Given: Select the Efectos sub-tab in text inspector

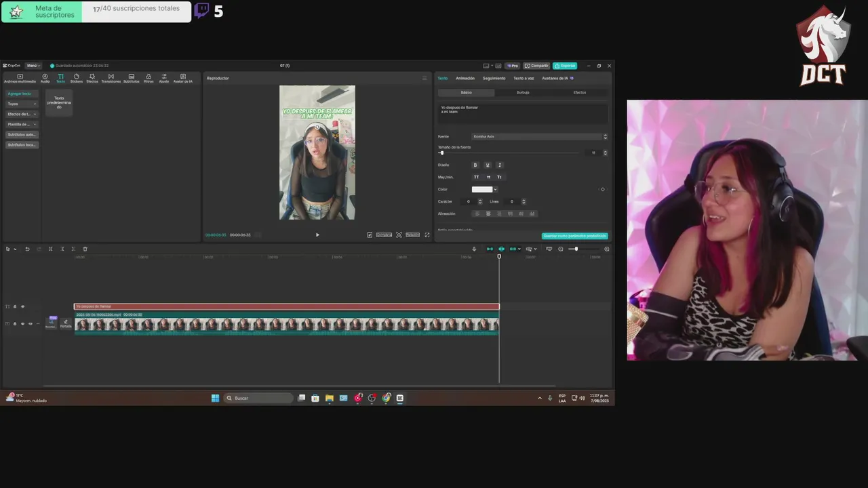Looking at the screenshot, I should click(x=580, y=92).
